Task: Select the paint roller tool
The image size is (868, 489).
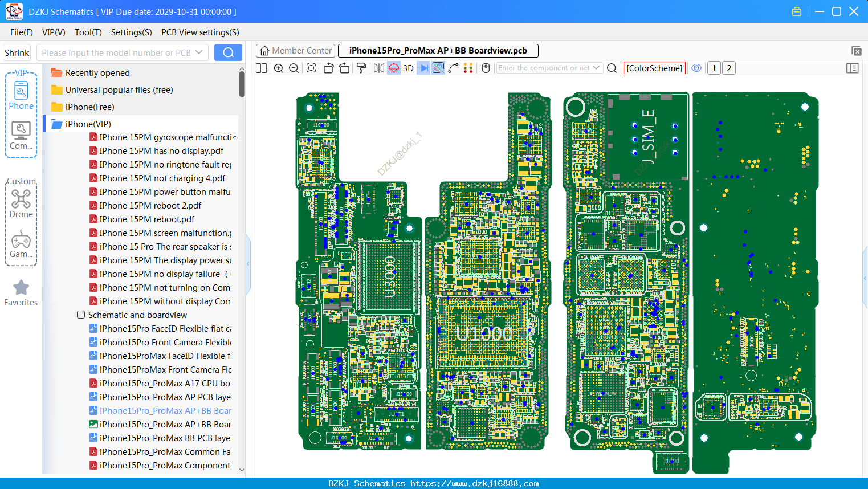Action: tap(361, 68)
